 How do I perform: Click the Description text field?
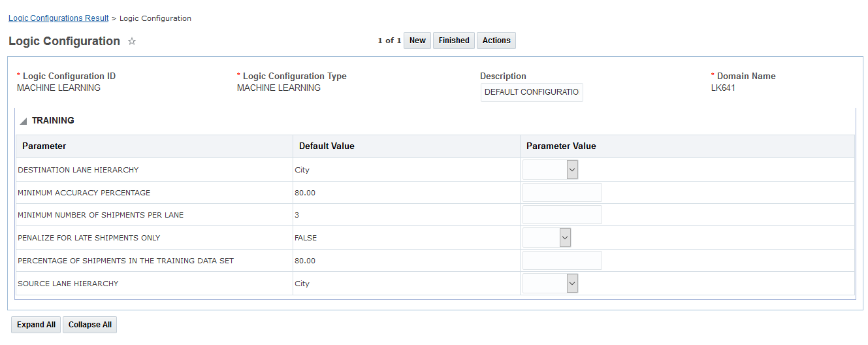pyautogui.click(x=532, y=92)
